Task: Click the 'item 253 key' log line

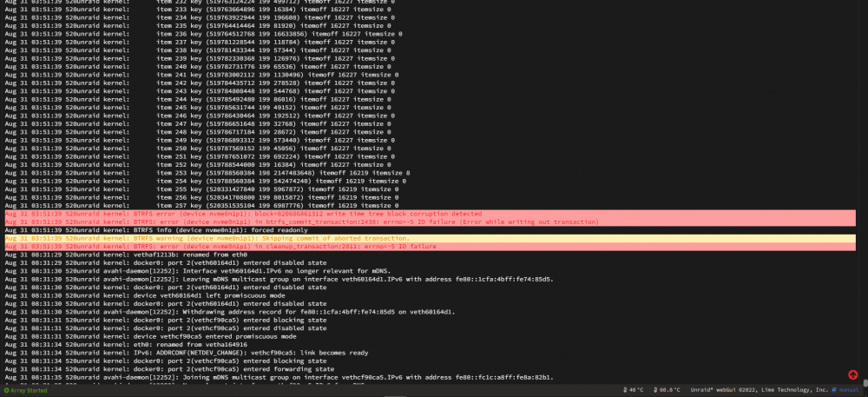Action: coord(207,173)
